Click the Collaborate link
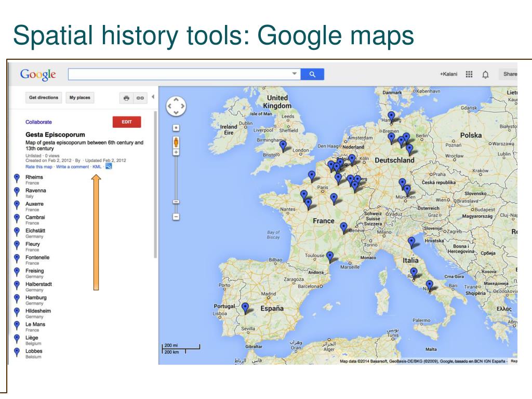532x399 pixels. (38, 122)
